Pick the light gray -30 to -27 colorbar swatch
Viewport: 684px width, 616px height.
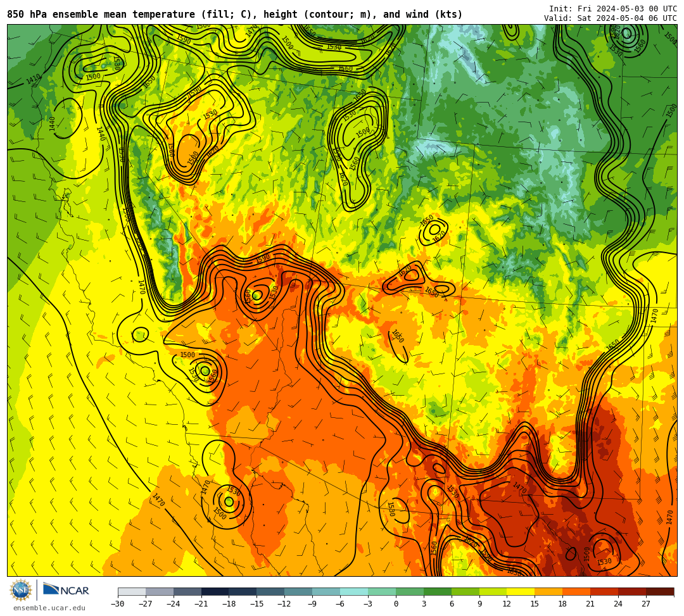tap(132, 591)
